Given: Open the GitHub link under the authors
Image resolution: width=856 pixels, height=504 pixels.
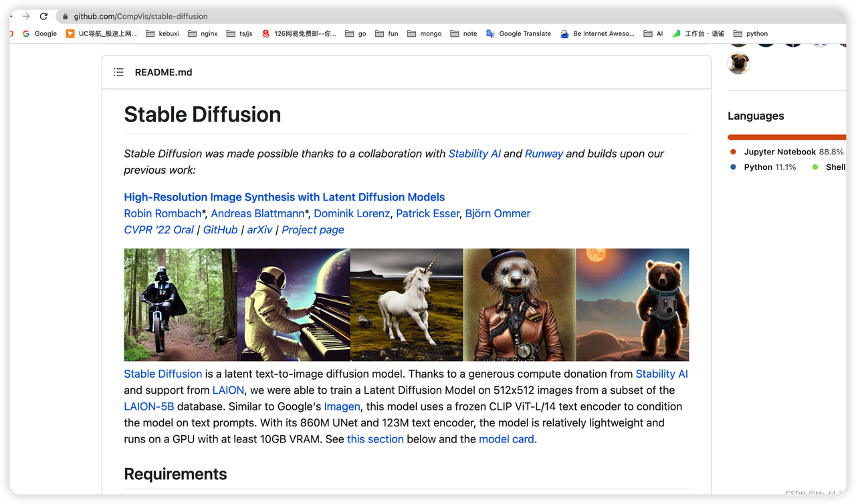Looking at the screenshot, I should coord(220,230).
